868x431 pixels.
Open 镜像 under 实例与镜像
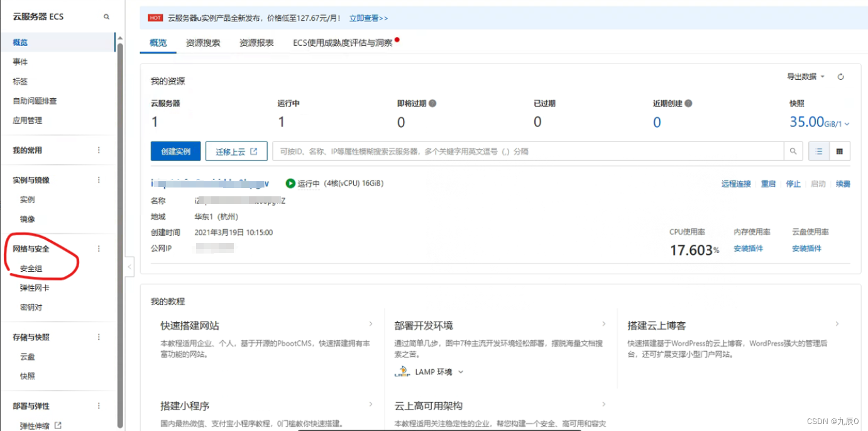[x=28, y=220]
